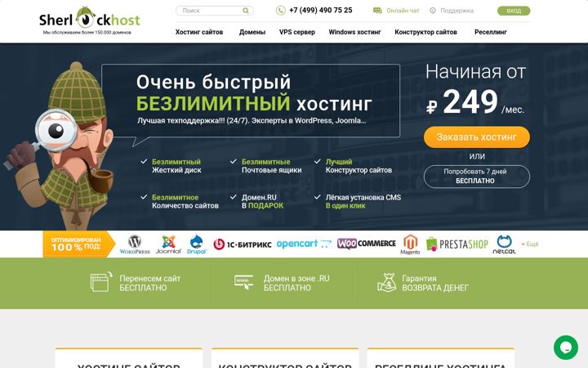
Task: Click 'Безлимитный Жесткий диск' feature text
Action: coord(176,166)
